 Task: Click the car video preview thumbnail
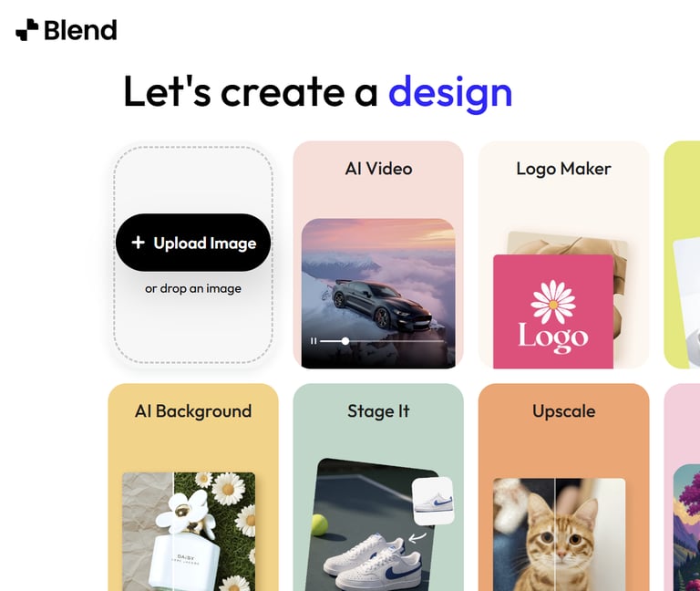378,294
